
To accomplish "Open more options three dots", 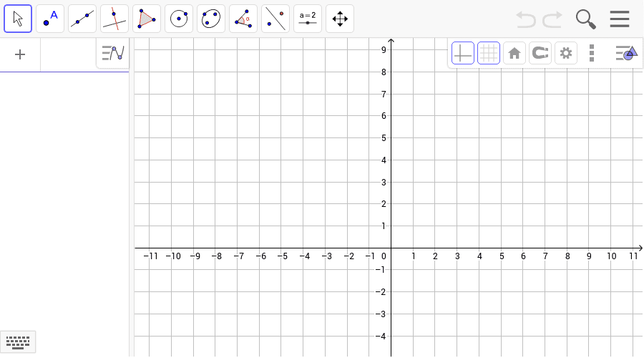I will [592, 53].
